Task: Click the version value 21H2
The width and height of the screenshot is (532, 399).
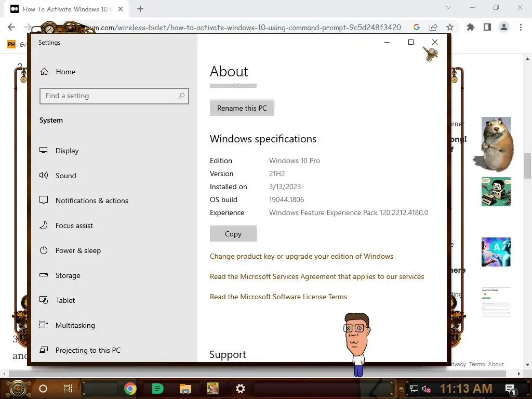Action: pos(277,174)
